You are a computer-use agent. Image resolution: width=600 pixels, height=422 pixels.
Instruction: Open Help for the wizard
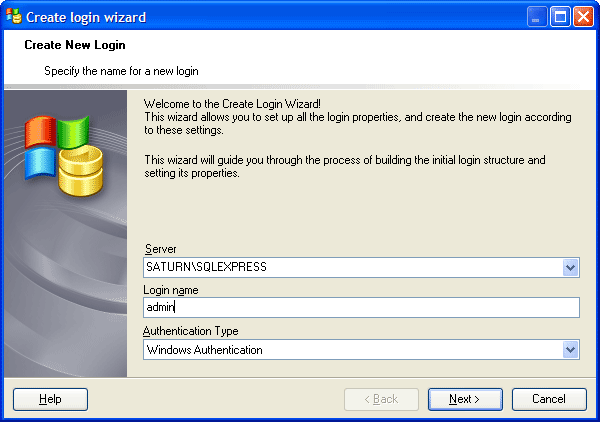[x=50, y=399]
